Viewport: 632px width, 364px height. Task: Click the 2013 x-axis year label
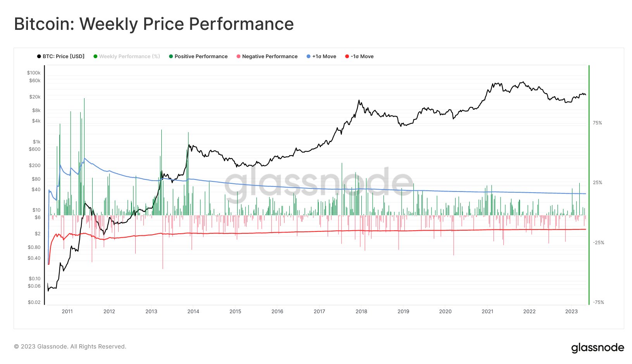point(151,311)
